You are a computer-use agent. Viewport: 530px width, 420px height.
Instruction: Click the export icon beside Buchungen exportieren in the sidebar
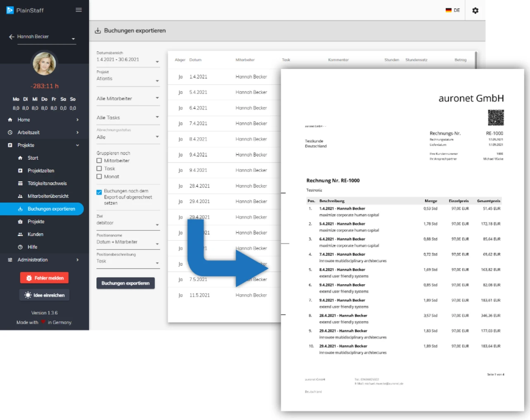[20, 209]
